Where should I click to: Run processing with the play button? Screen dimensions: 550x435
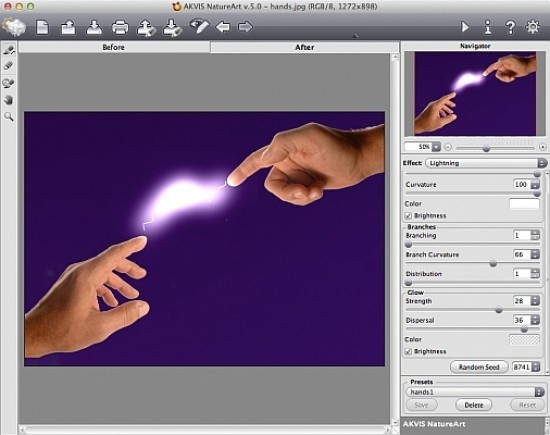465,27
